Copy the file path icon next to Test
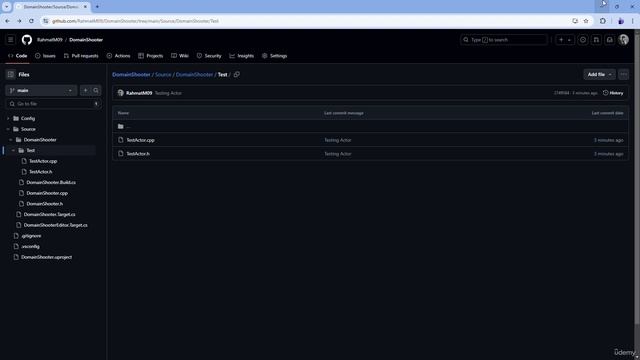Screen dimensions: 640x360 237,74
